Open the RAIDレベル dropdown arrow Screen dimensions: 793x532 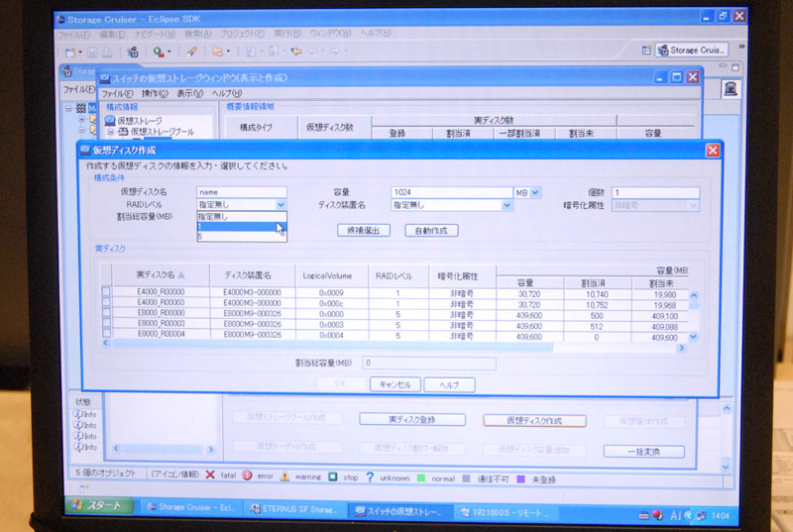pos(281,205)
